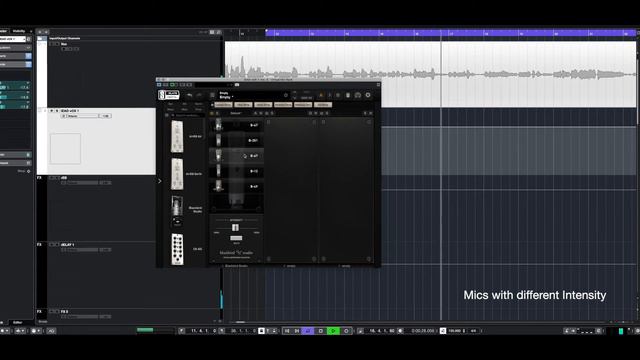Click the inspector track name field
This screenshot has height=360, width=640.
12,39
